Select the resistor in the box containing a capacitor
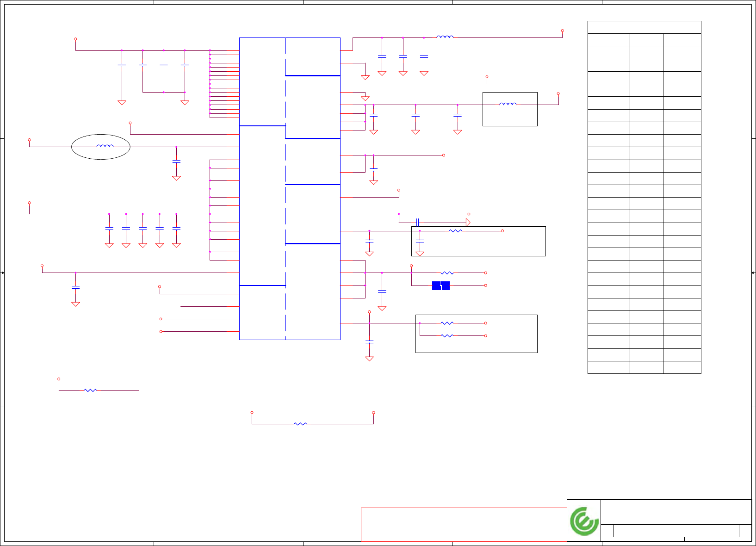 [x=456, y=230]
